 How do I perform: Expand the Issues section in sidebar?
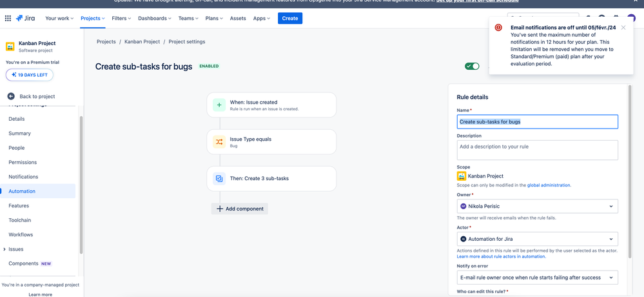click(4, 249)
